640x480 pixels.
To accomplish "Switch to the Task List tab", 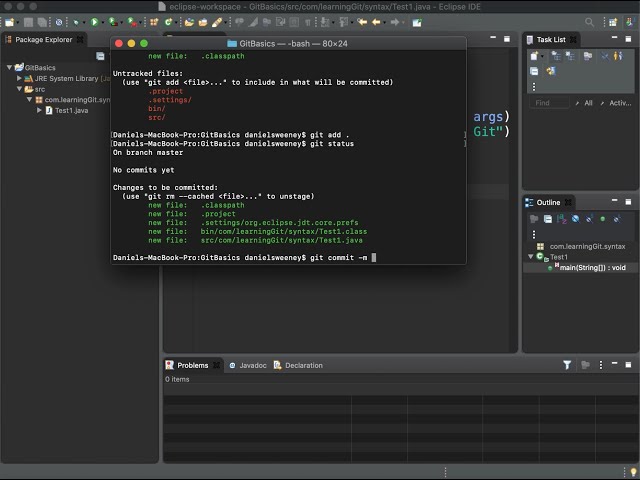I will [x=551, y=40].
